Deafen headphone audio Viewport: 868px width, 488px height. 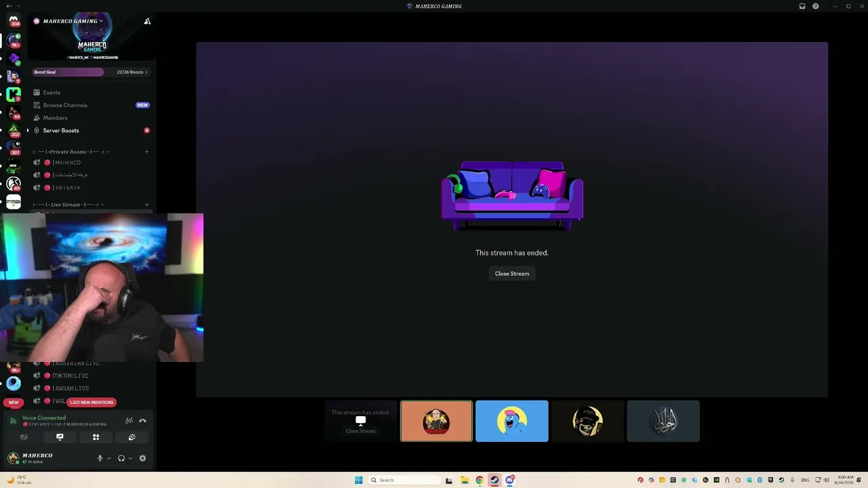pyautogui.click(x=121, y=458)
